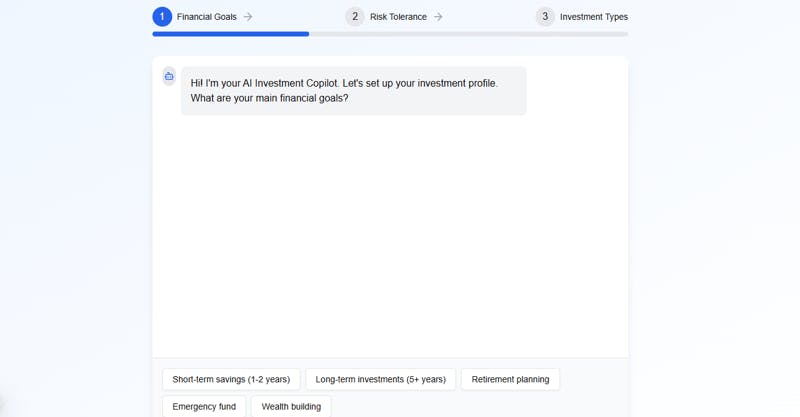Switch to the Risk Tolerance step
800x417 pixels.
point(398,17)
